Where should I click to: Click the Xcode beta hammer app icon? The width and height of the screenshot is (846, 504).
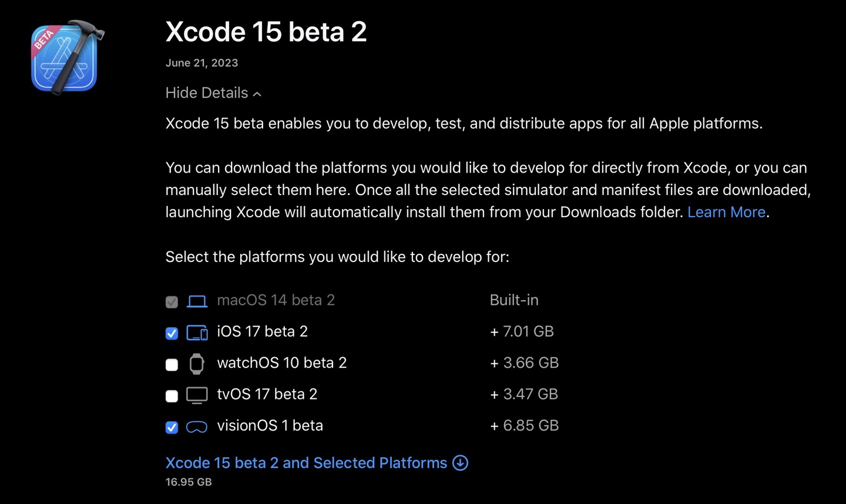pyautogui.click(x=67, y=58)
